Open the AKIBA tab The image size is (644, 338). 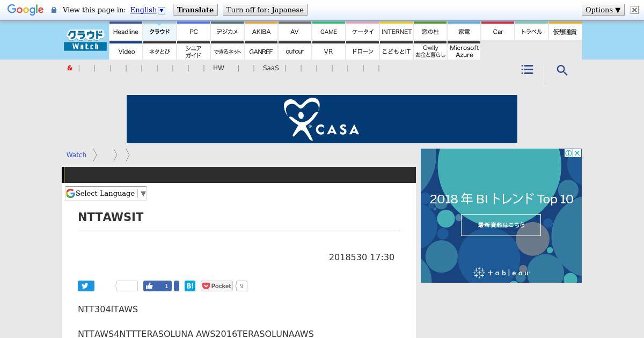point(261,32)
